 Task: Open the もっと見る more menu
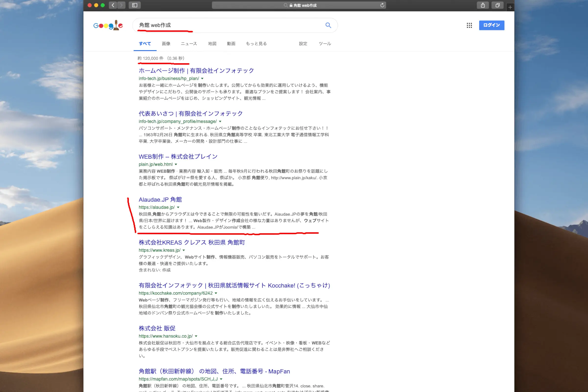point(256,44)
